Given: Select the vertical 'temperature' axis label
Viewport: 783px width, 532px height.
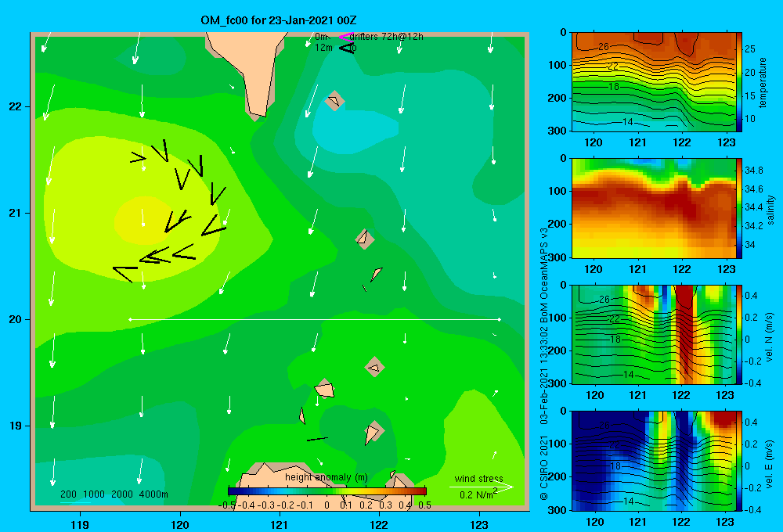Looking at the screenshot, I should click(x=763, y=82).
